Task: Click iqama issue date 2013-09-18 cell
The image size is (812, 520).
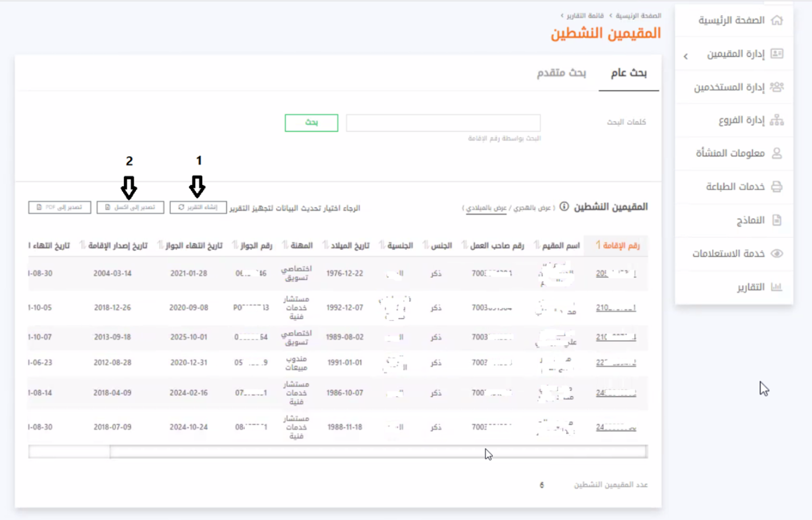Action: pos(112,337)
